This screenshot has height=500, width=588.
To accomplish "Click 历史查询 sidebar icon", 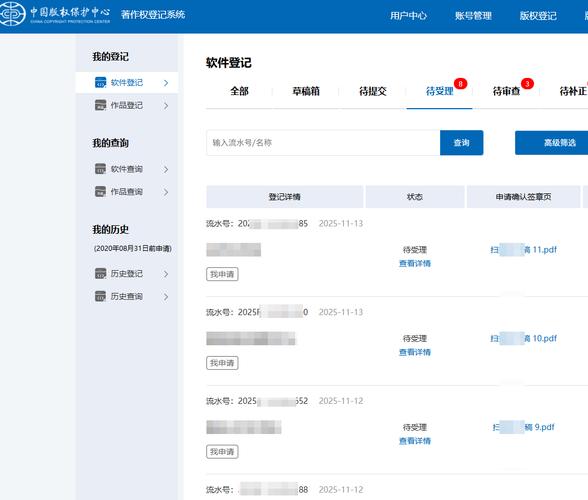I will click(100, 296).
